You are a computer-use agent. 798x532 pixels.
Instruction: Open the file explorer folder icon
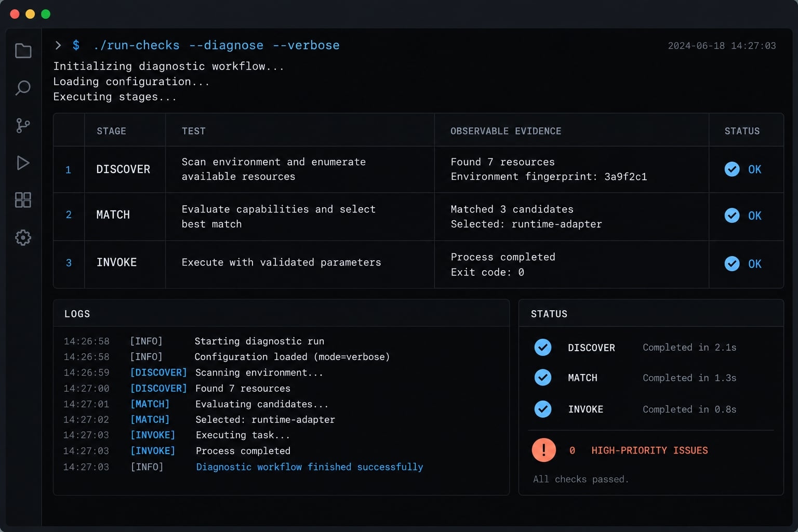(x=23, y=50)
